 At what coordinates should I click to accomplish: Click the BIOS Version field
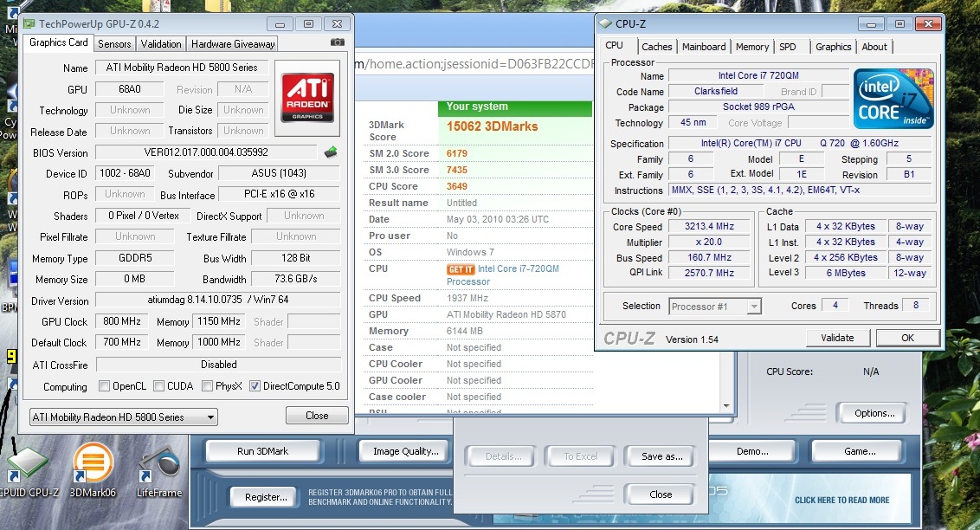pyautogui.click(x=206, y=152)
